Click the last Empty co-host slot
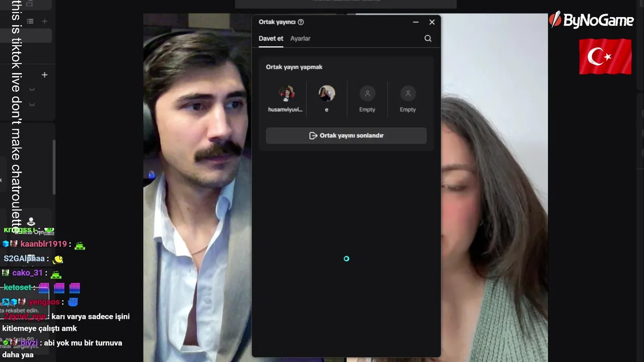This screenshot has height=362, width=644. tap(408, 99)
